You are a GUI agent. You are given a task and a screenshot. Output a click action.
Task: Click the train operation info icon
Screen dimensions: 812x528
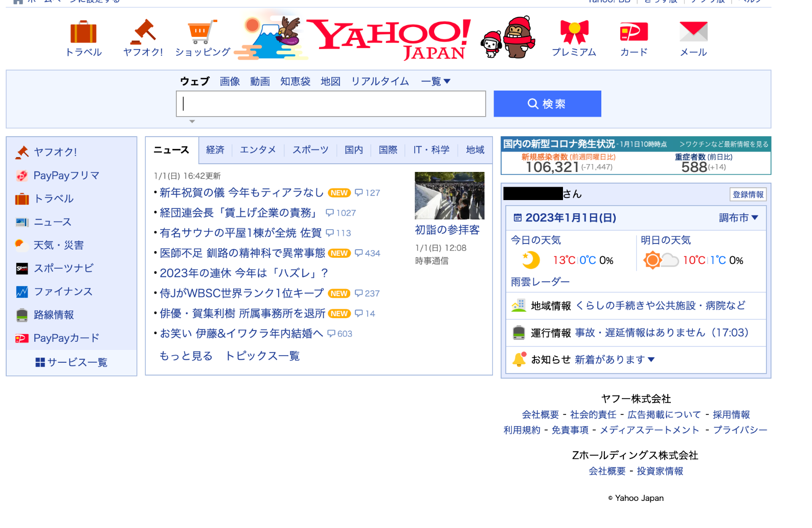pos(518,333)
